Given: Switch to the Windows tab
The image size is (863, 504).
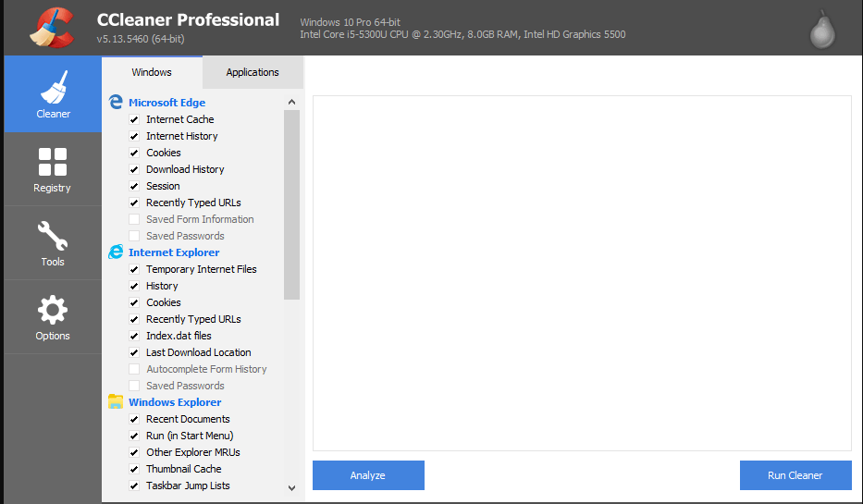Looking at the screenshot, I should point(152,72).
